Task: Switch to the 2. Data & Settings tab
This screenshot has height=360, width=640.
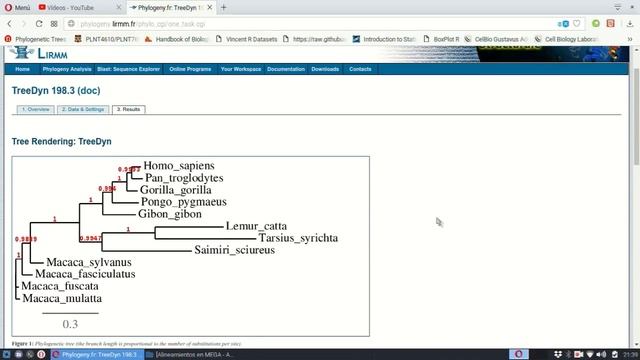Action: tap(83, 109)
